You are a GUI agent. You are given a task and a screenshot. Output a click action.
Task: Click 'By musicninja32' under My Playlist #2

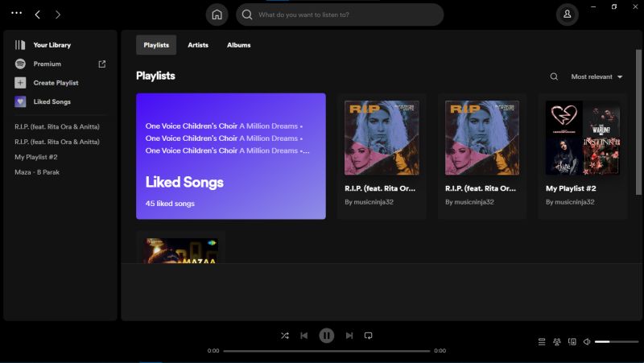tap(570, 202)
